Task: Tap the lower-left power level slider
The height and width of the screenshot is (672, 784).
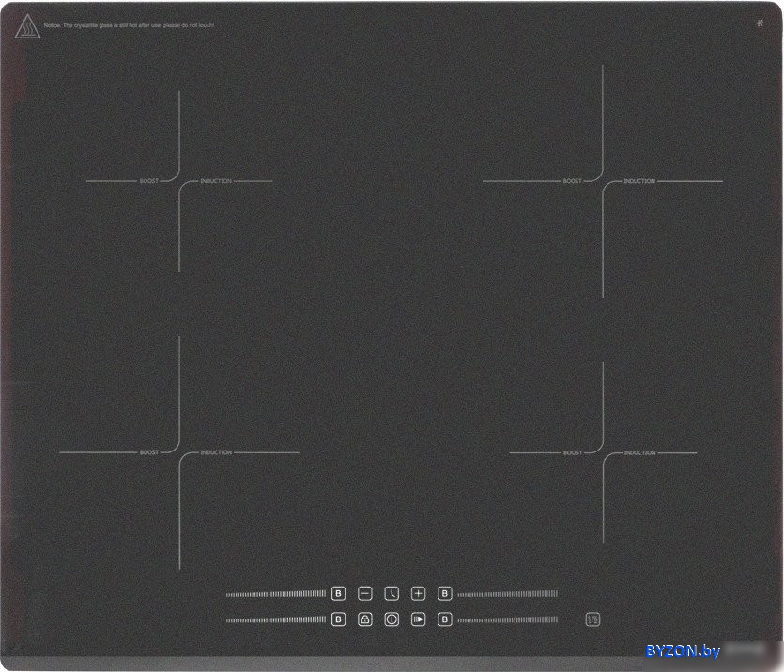Action: [275, 619]
